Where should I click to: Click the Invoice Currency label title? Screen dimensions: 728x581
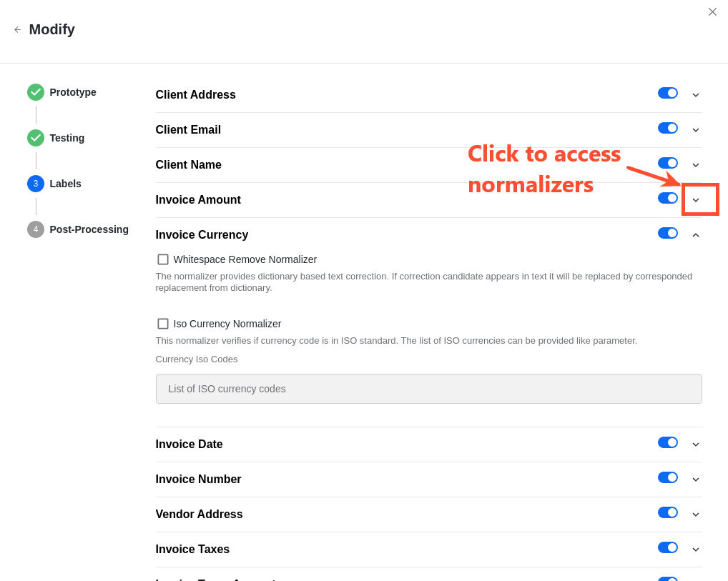point(202,235)
